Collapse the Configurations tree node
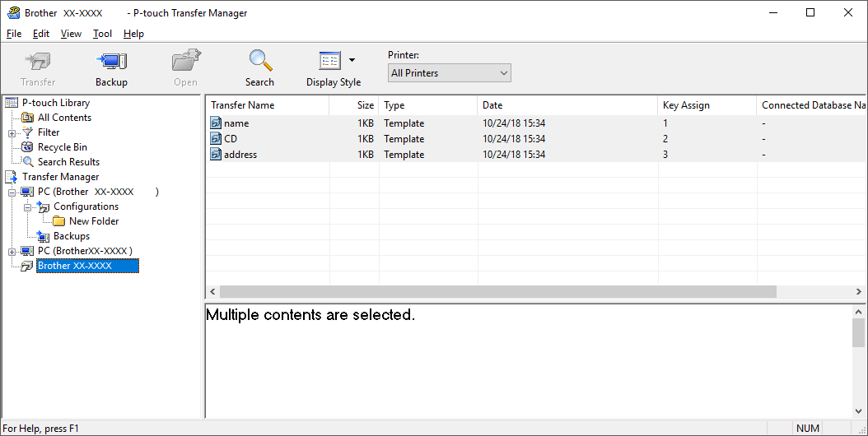 tap(27, 206)
